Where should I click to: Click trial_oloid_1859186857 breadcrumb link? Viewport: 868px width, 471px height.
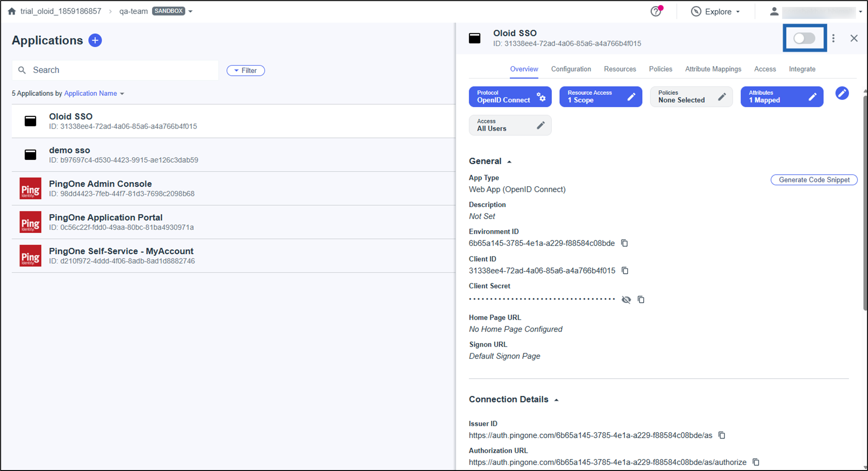pyautogui.click(x=61, y=11)
